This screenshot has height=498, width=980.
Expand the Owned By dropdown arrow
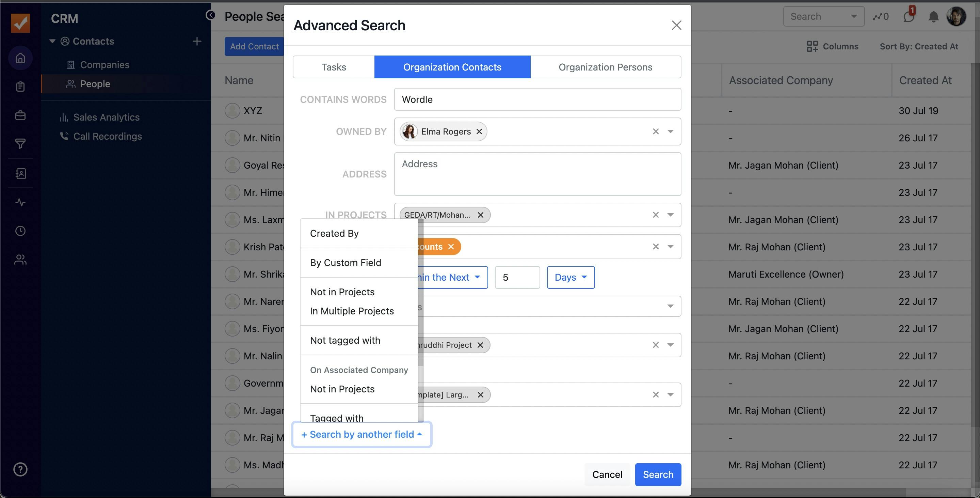click(x=670, y=131)
